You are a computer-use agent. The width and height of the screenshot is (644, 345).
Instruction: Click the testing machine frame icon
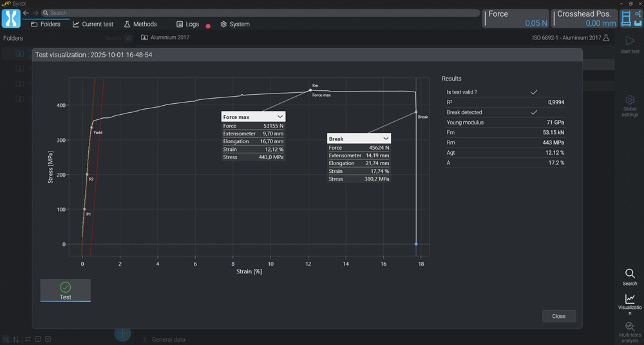click(x=627, y=18)
